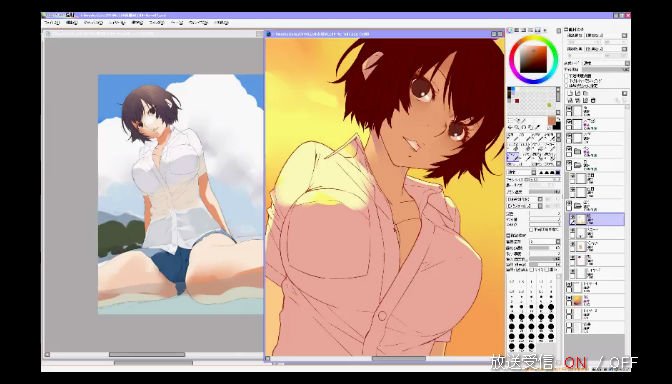Collapse the advanced brush settings section
Screen dimensions: 672x384
[x=508, y=235]
